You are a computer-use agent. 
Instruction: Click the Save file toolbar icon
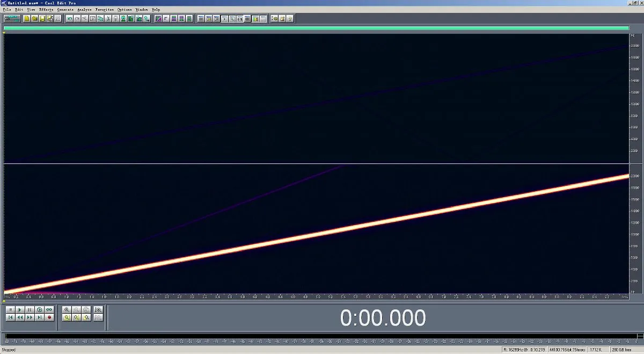click(42, 19)
